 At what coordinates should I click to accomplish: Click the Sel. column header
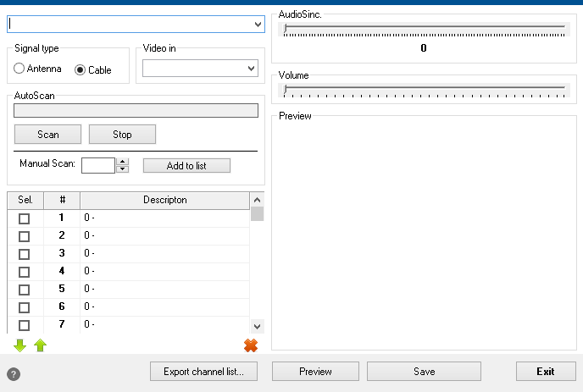click(x=25, y=200)
